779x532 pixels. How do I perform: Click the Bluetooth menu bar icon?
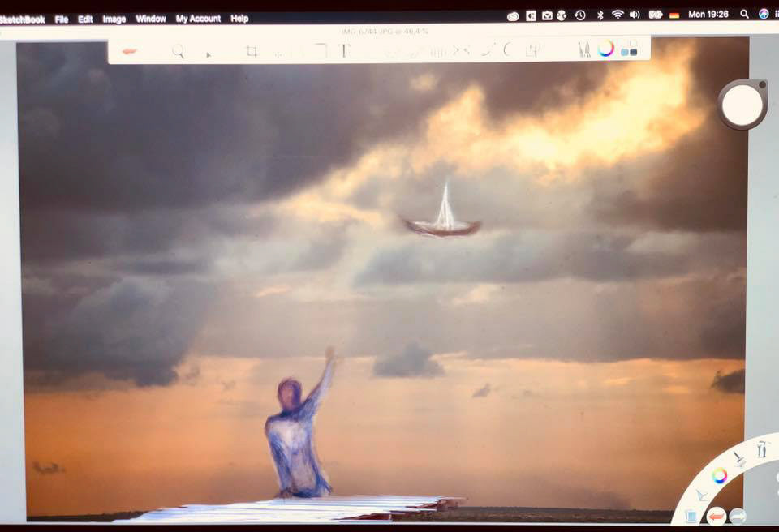[600, 15]
